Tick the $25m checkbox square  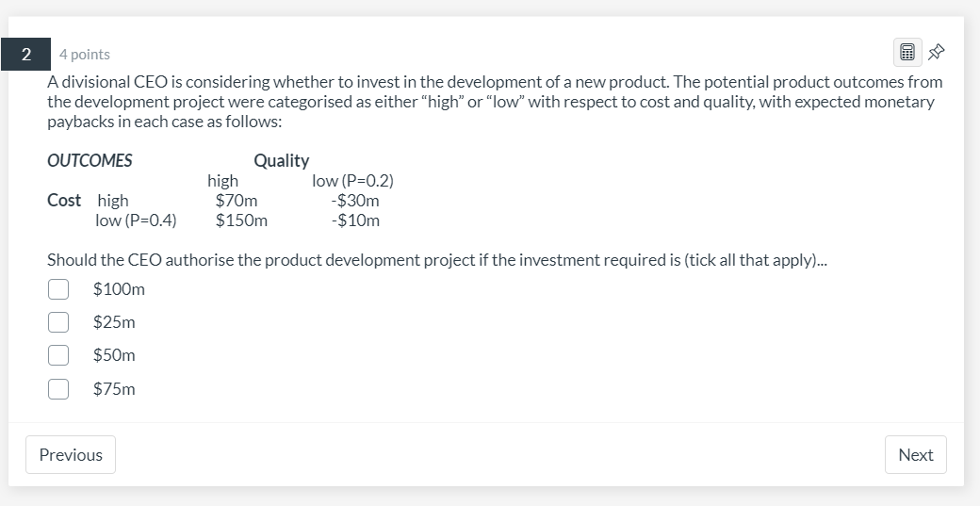point(58,322)
